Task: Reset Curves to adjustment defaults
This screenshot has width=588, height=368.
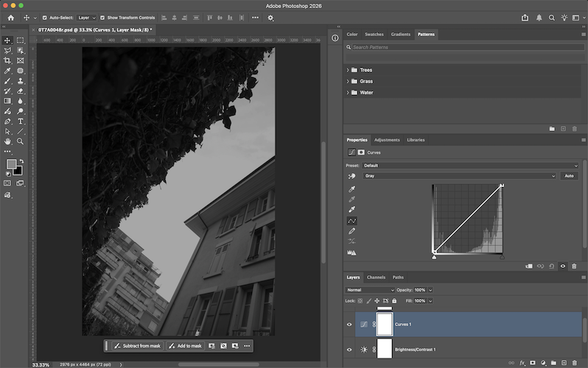Action: [552, 266]
